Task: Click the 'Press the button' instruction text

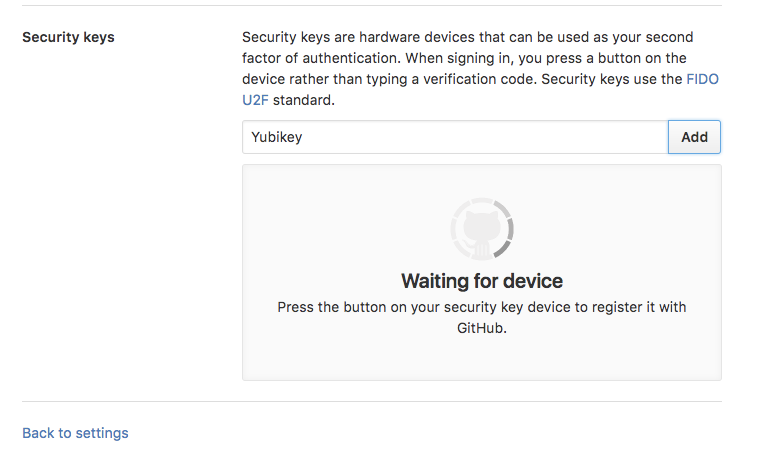Action: (x=481, y=307)
